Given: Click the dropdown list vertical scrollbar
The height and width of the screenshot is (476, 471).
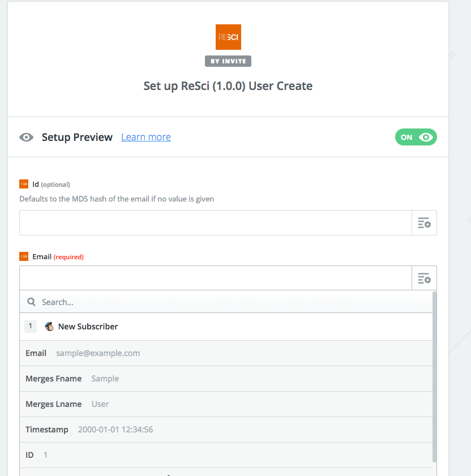Looking at the screenshot, I should pyautogui.click(x=435, y=376).
